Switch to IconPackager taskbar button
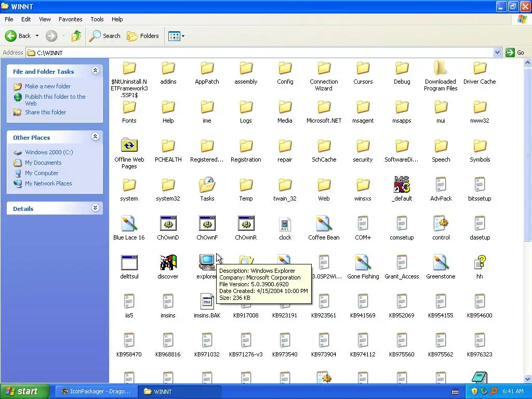This screenshot has width=532, height=399. pyautogui.click(x=96, y=391)
